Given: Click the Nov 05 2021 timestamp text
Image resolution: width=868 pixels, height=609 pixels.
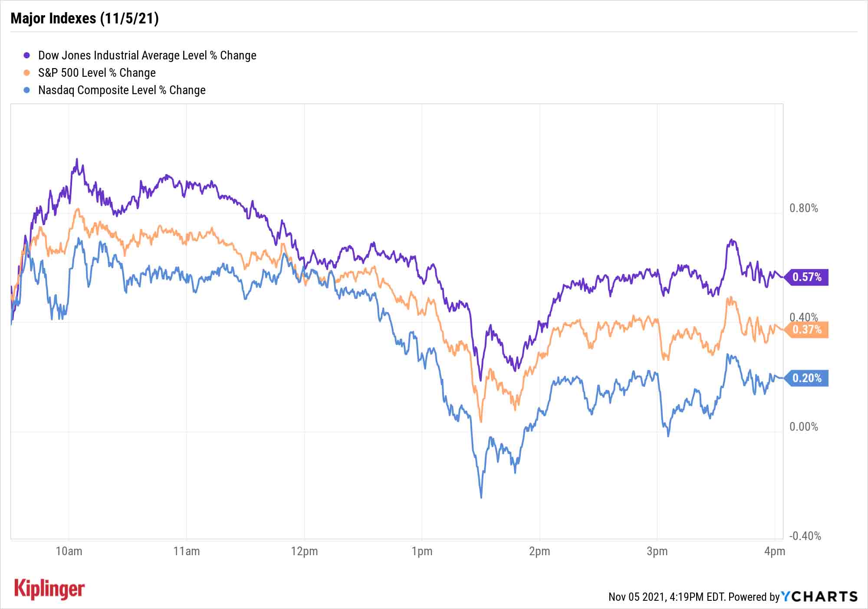Looking at the screenshot, I should pos(666,597).
